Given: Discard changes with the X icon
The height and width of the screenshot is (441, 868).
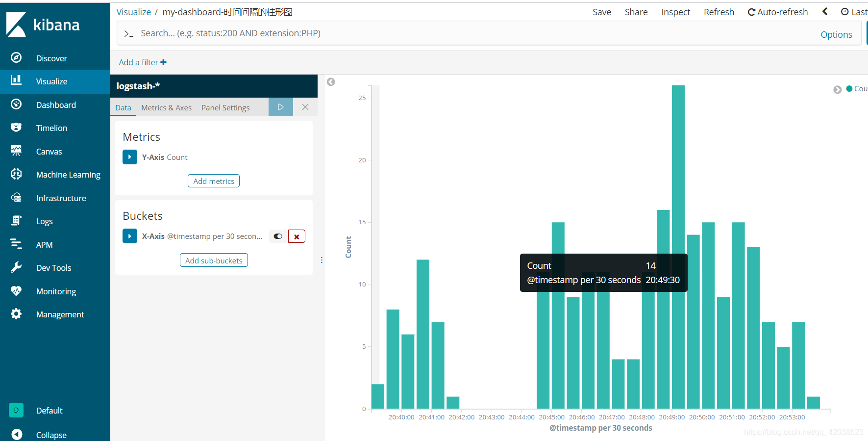Looking at the screenshot, I should coord(305,107).
